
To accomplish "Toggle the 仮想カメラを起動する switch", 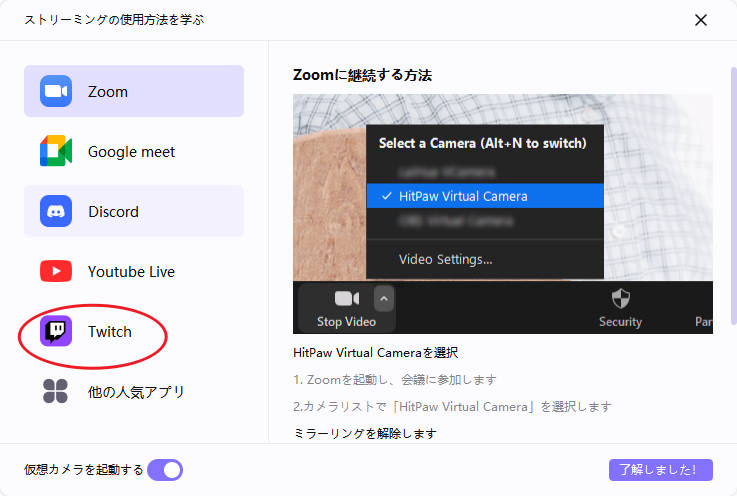I will point(165,470).
